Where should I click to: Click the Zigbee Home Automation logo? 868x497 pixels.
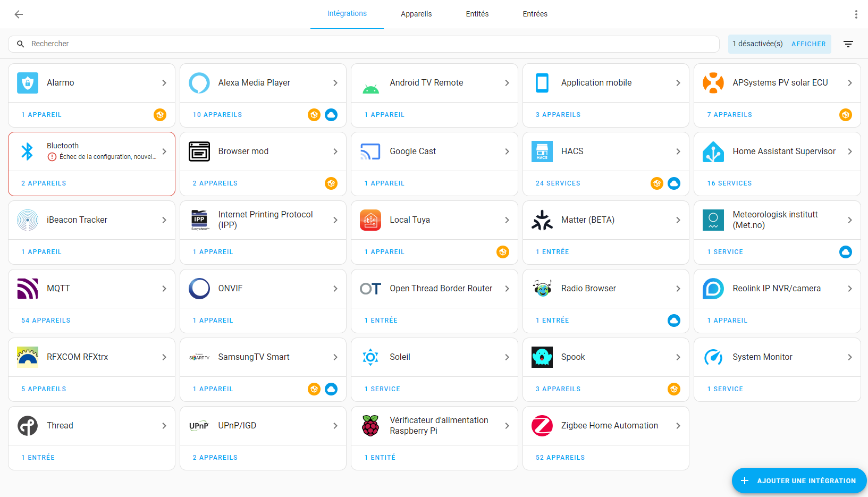pyautogui.click(x=542, y=426)
